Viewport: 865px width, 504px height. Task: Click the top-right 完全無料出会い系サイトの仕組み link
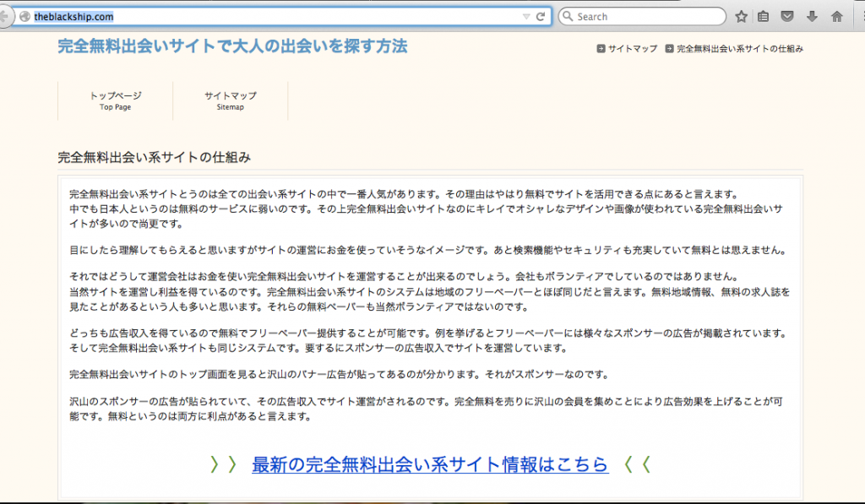click(x=740, y=48)
